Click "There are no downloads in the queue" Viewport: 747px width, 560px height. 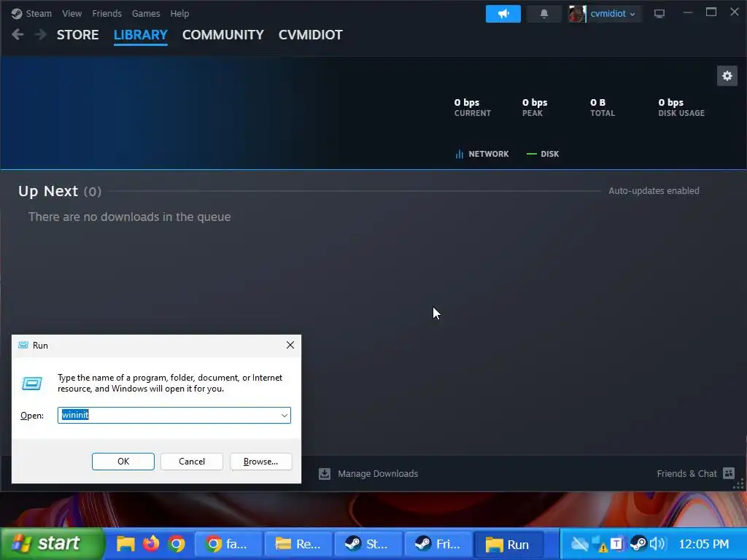pyautogui.click(x=130, y=217)
